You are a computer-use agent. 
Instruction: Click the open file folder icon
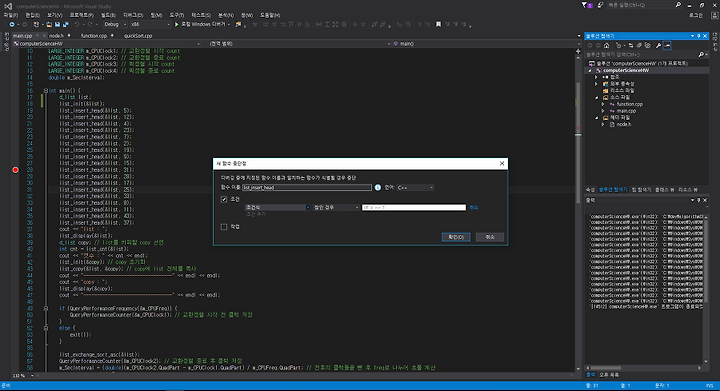tap(49, 24)
